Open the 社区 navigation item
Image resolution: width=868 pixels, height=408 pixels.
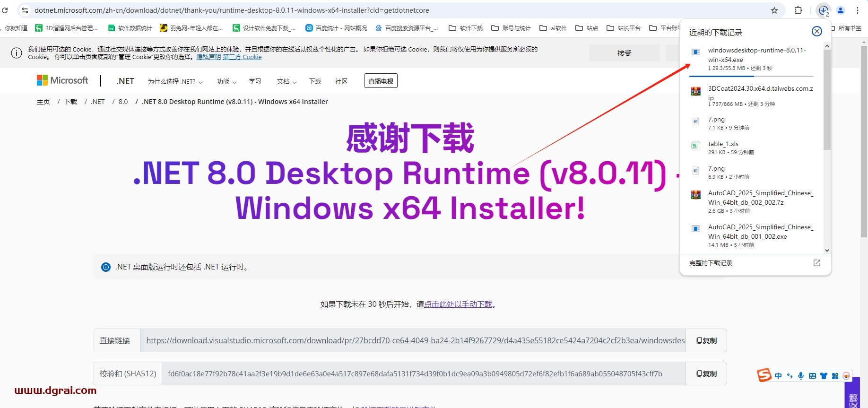pos(341,81)
